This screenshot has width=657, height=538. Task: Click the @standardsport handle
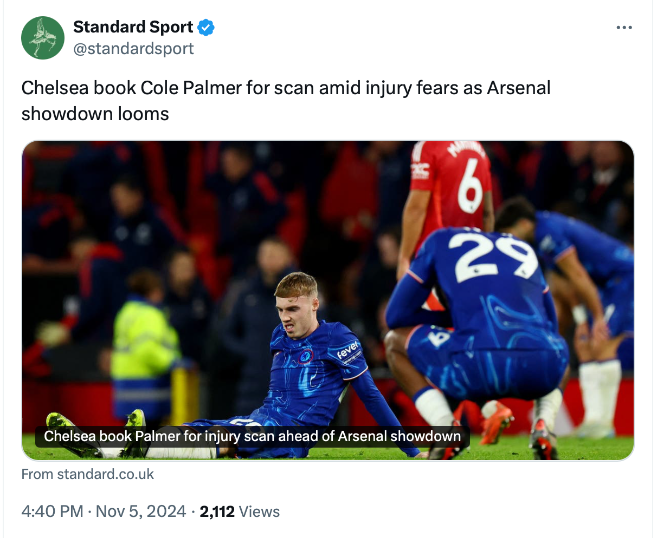(x=133, y=48)
